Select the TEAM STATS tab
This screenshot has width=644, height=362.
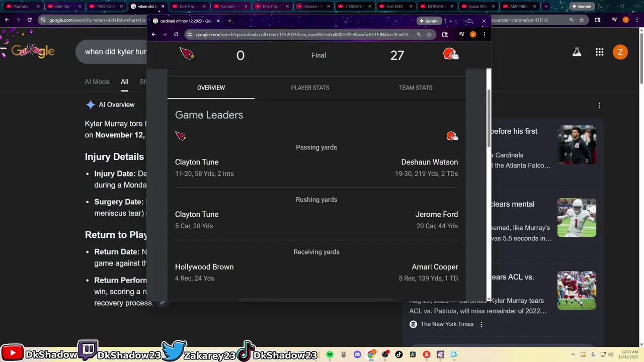(416, 87)
